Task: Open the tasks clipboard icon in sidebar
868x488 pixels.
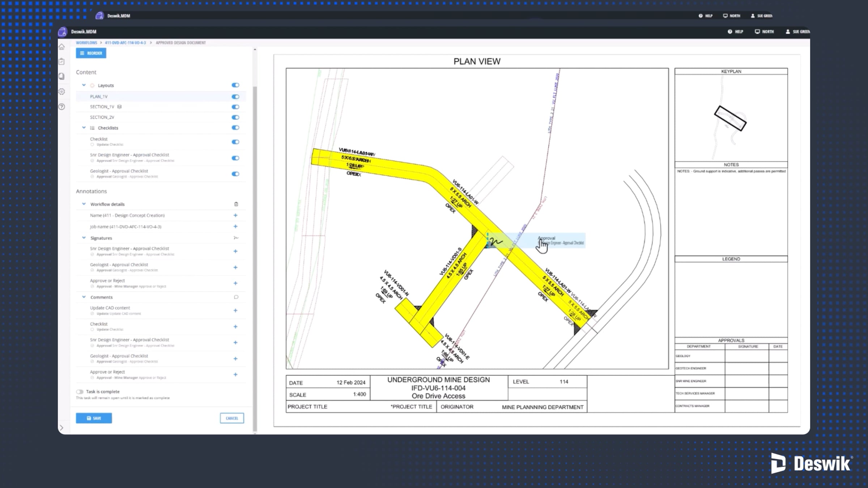Action: click(62, 61)
